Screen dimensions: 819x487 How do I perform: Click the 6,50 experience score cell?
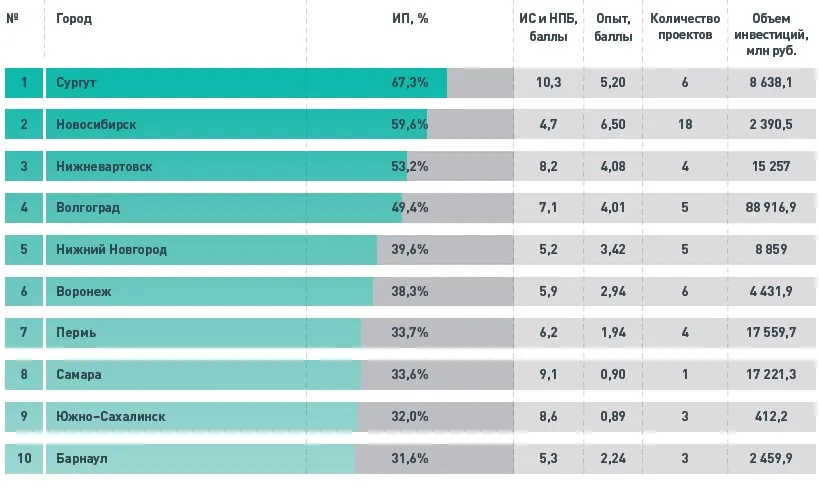point(612,124)
